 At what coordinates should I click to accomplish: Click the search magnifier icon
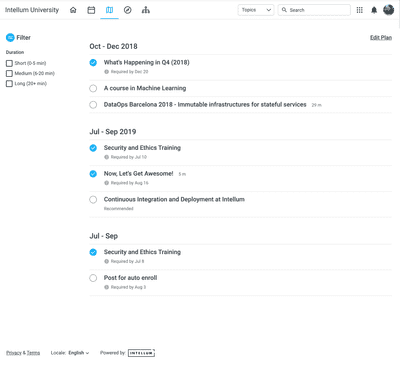click(284, 10)
